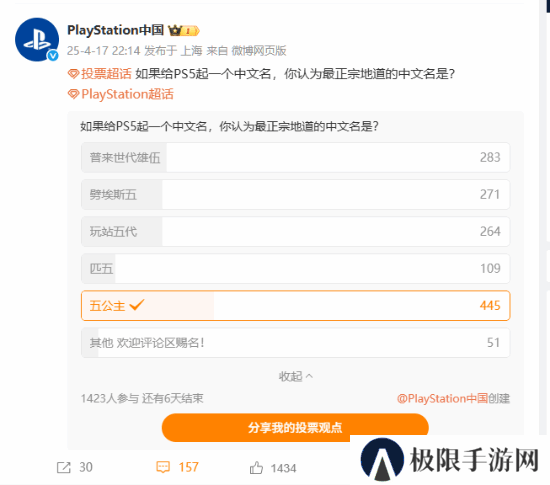Select the poll option 玩站五代

pyautogui.click(x=295, y=231)
